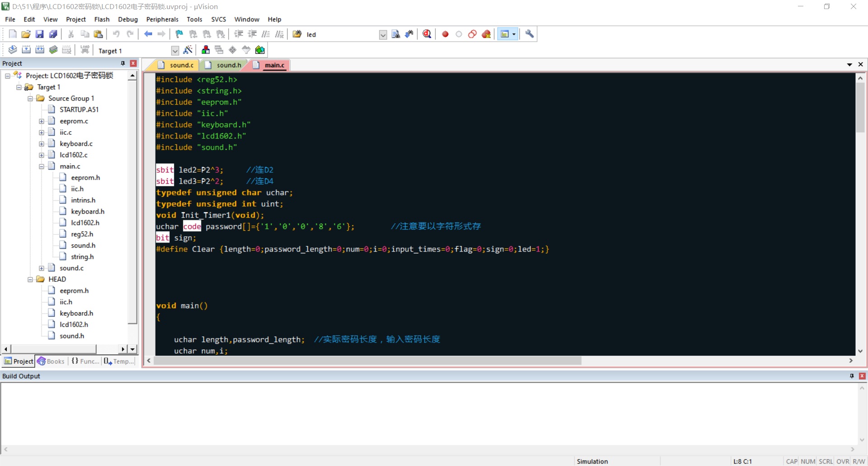Screen dimensions: 868x466
Task: Close the Project panel
Action: pyautogui.click(x=133, y=63)
